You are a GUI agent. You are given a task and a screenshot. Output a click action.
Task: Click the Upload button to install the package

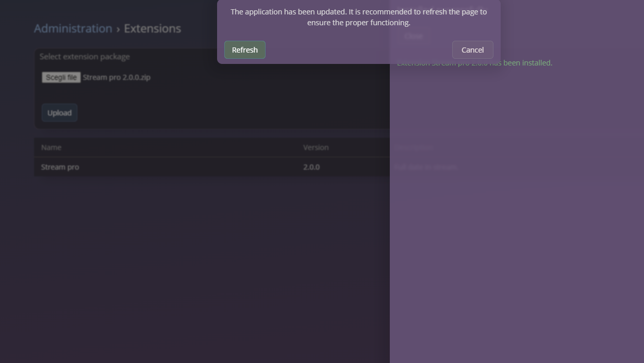click(x=59, y=112)
